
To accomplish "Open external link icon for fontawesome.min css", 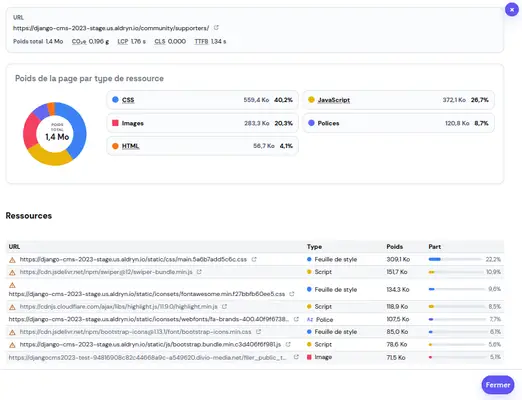I will coord(292,294).
